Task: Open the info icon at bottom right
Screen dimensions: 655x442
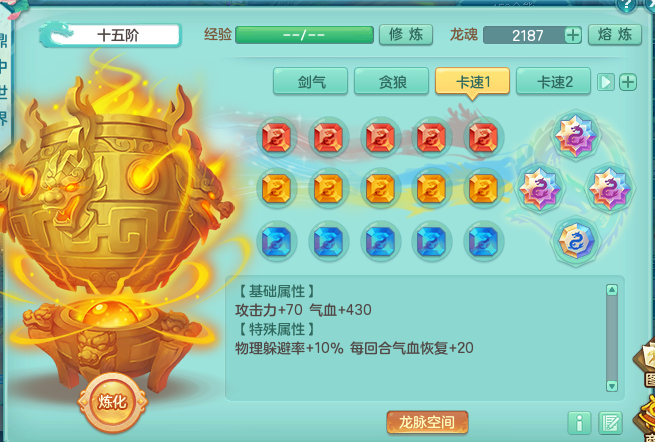Action: tap(579, 423)
